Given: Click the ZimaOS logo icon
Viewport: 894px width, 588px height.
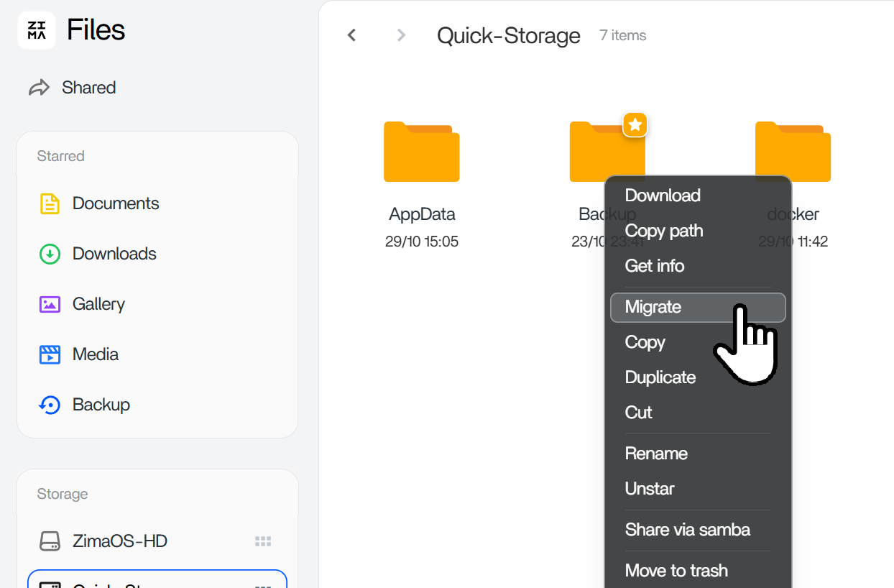Looking at the screenshot, I should pyautogui.click(x=37, y=30).
